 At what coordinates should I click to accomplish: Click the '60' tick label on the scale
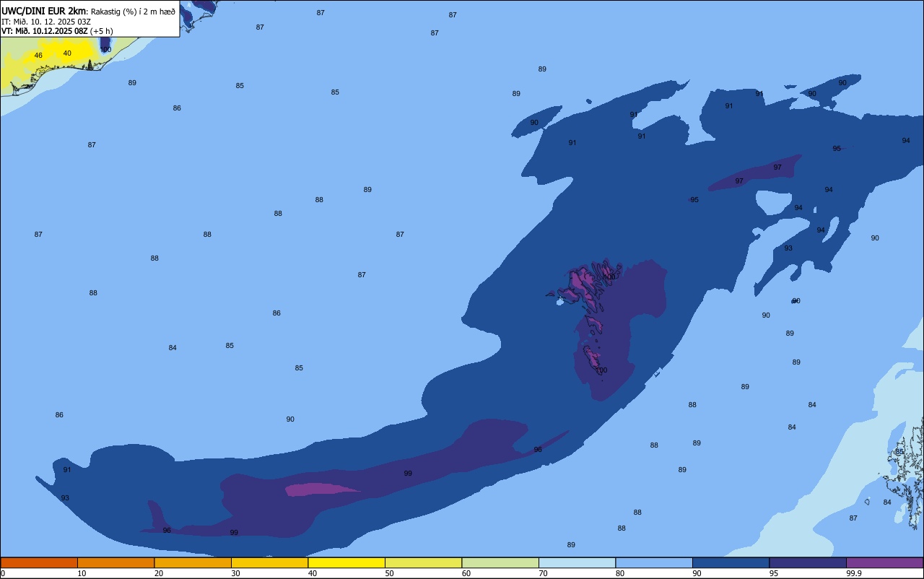click(x=466, y=573)
